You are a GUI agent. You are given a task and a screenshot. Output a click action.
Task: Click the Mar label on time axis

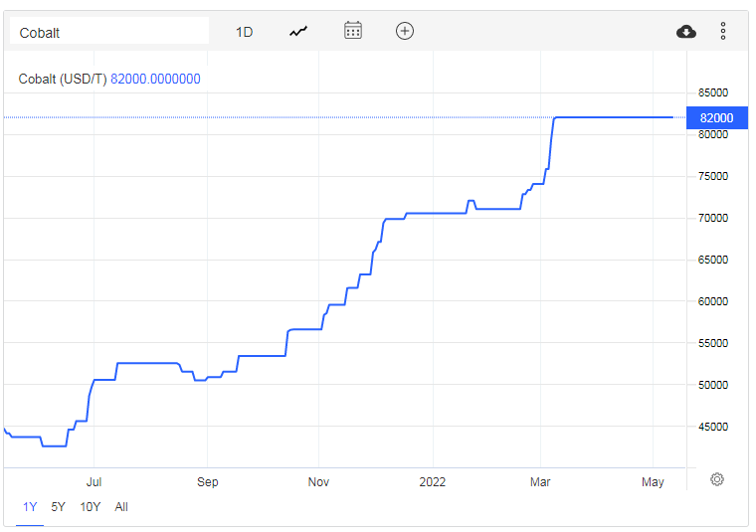542,482
